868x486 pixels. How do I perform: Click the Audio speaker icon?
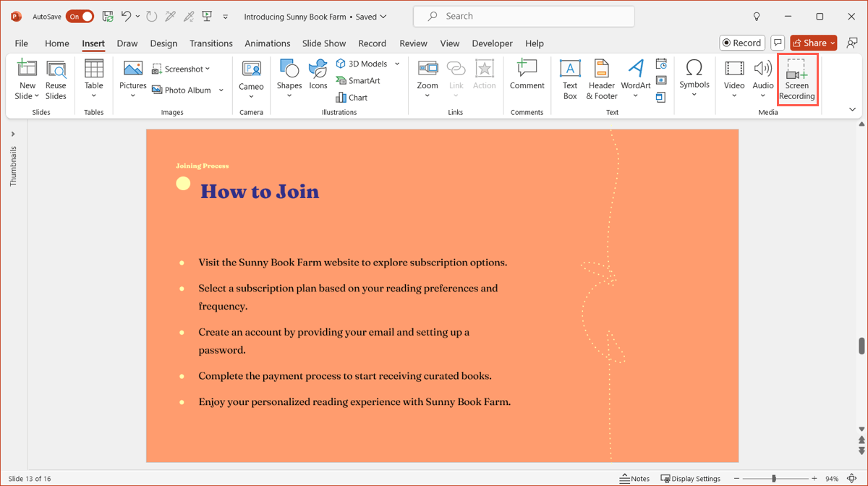pyautogui.click(x=763, y=69)
